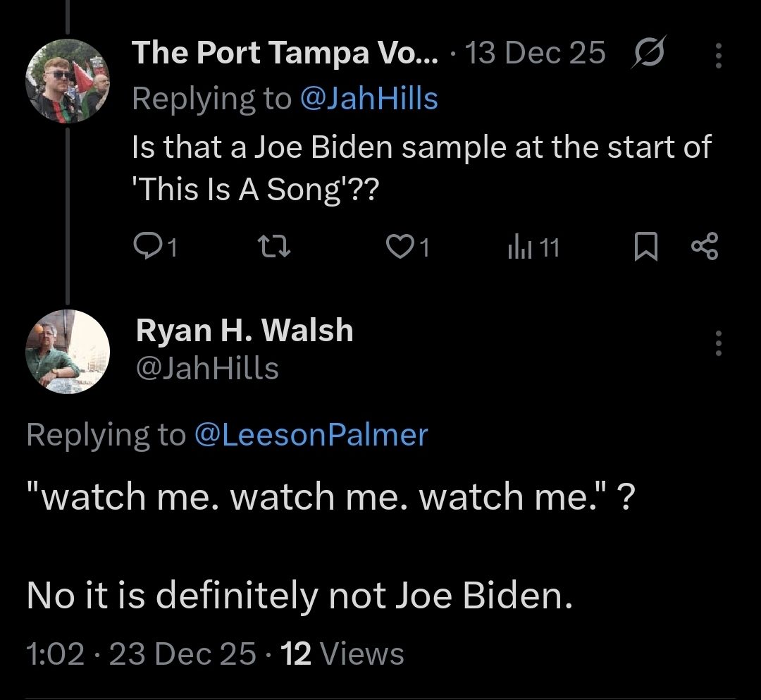Open the @LeesonPalmer mention link

[x=310, y=434]
